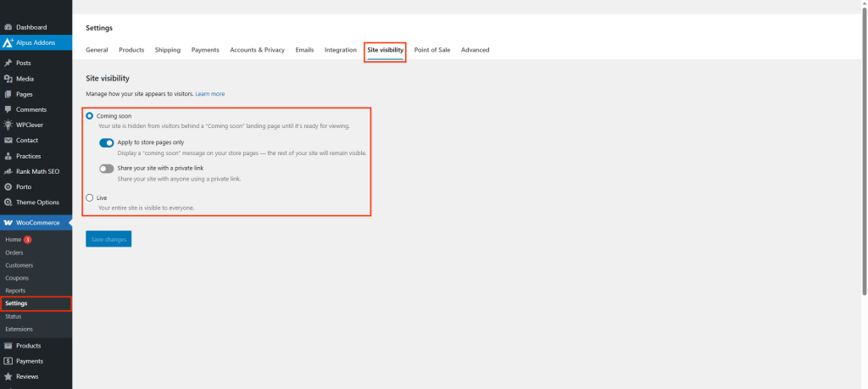
Task: Click the WooCommerce logo icon
Action: click(x=8, y=223)
